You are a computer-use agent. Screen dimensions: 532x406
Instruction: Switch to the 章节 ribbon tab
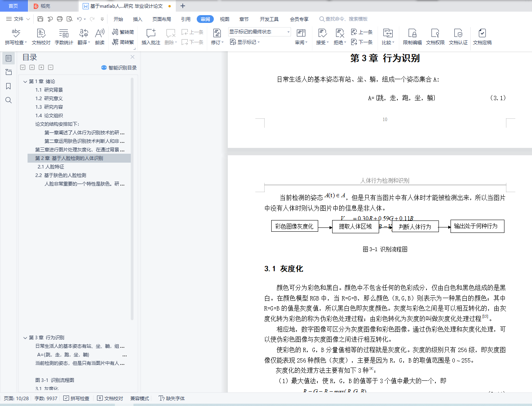click(x=244, y=19)
